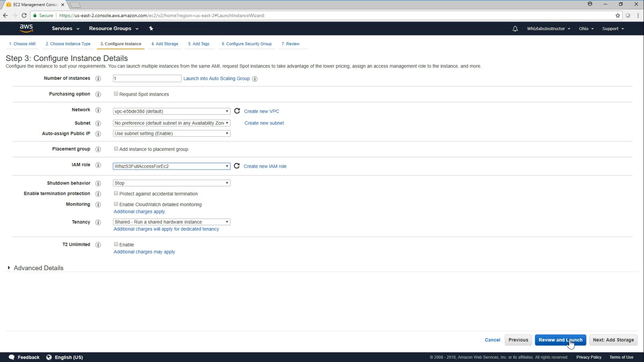Viewport: 644px width, 362px height.
Task: Check Protect against accidental termination
Action: pyautogui.click(x=116, y=193)
